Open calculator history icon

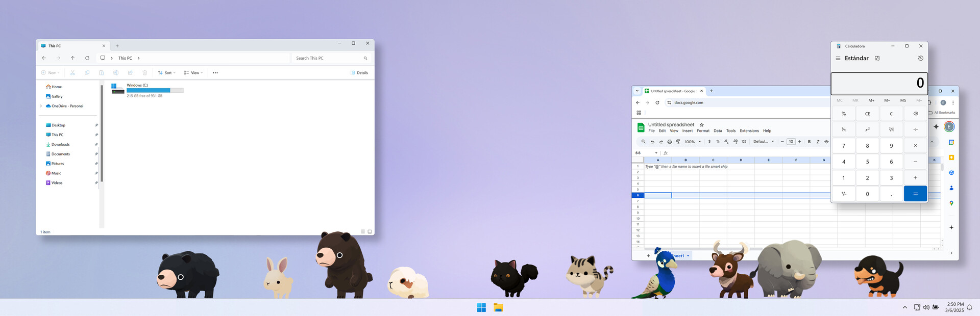tap(921, 58)
